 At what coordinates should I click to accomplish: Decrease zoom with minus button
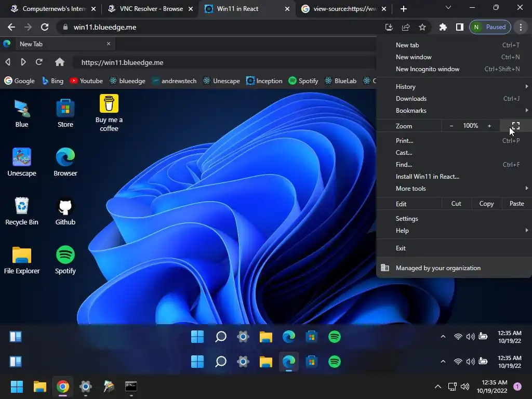[x=451, y=126]
